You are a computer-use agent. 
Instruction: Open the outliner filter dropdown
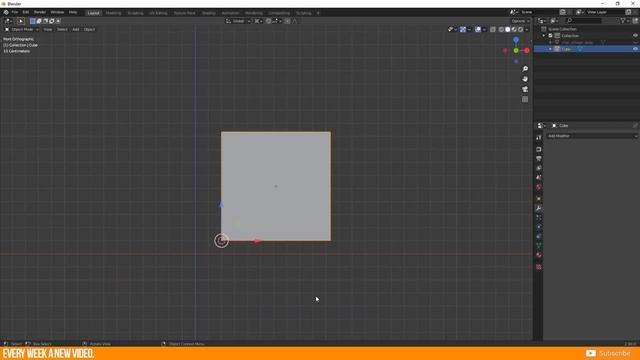pyautogui.click(x=624, y=20)
